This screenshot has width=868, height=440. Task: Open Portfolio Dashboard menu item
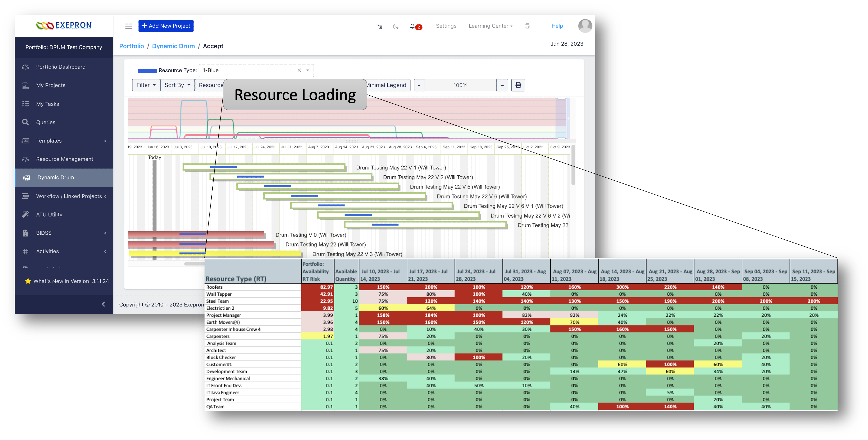[x=64, y=67]
